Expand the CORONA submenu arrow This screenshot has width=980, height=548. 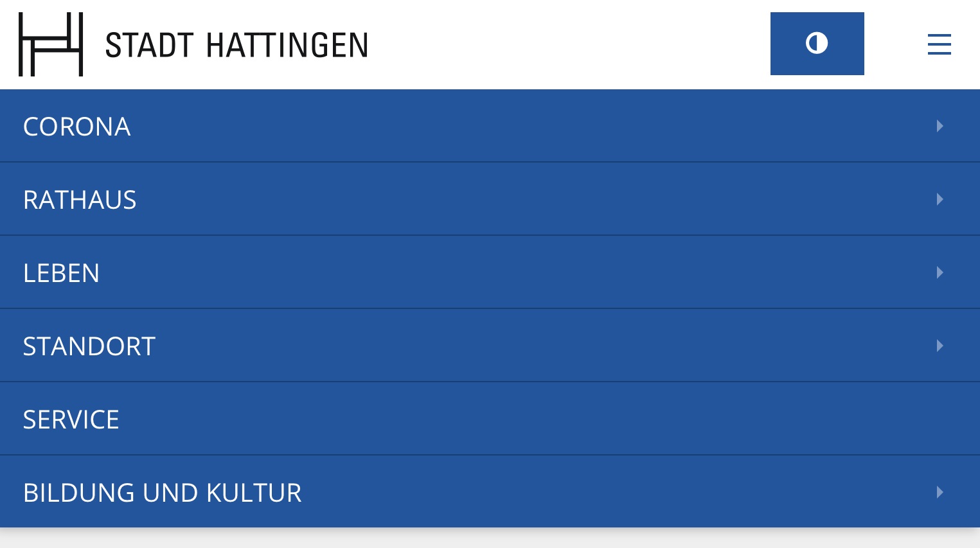[940, 126]
